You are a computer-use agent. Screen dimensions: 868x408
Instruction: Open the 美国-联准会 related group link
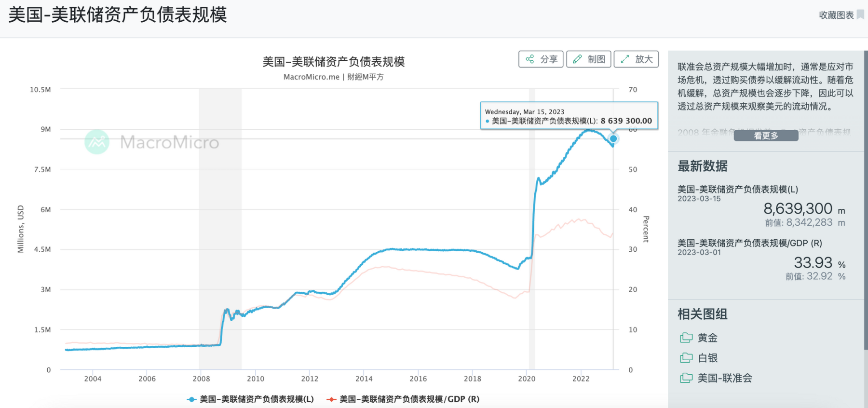coord(725,379)
